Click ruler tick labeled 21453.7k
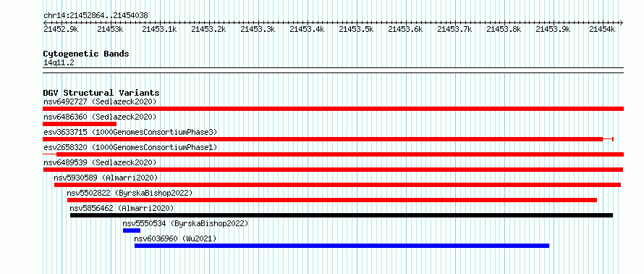Screen dimensions: 644x274 click(454, 29)
